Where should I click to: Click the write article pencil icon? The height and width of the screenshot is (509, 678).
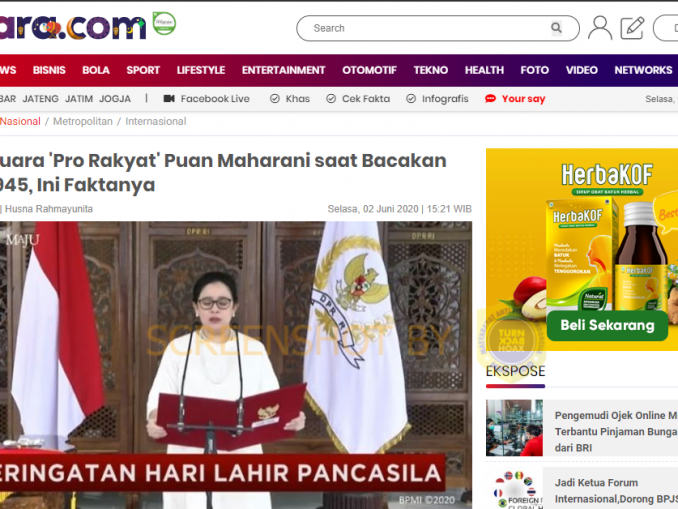[632, 28]
